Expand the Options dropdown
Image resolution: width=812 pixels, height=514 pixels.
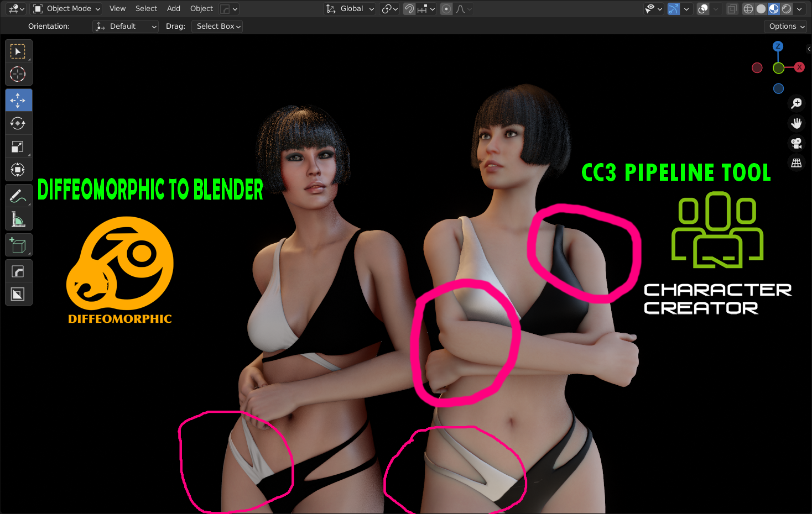click(786, 27)
